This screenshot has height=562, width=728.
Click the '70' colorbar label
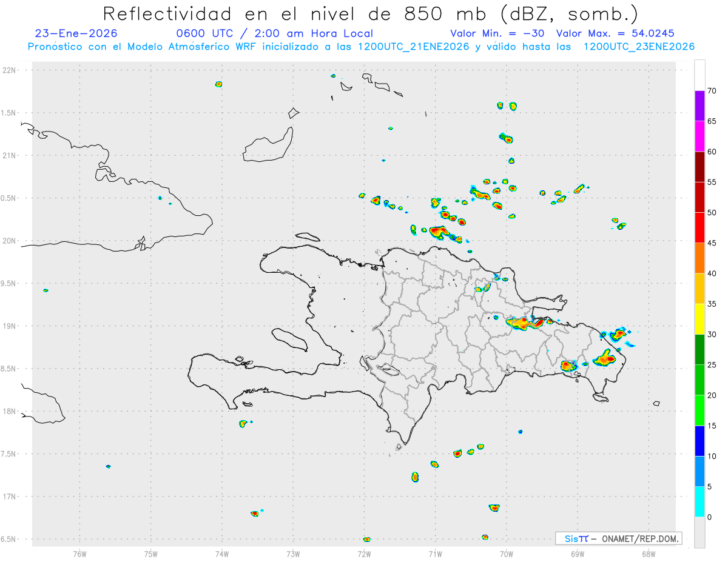pyautogui.click(x=712, y=91)
